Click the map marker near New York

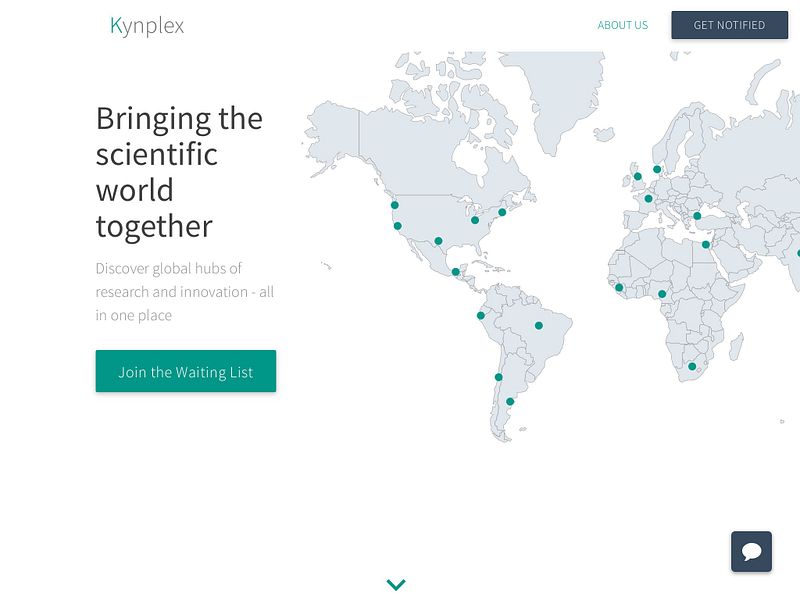pyautogui.click(x=502, y=211)
